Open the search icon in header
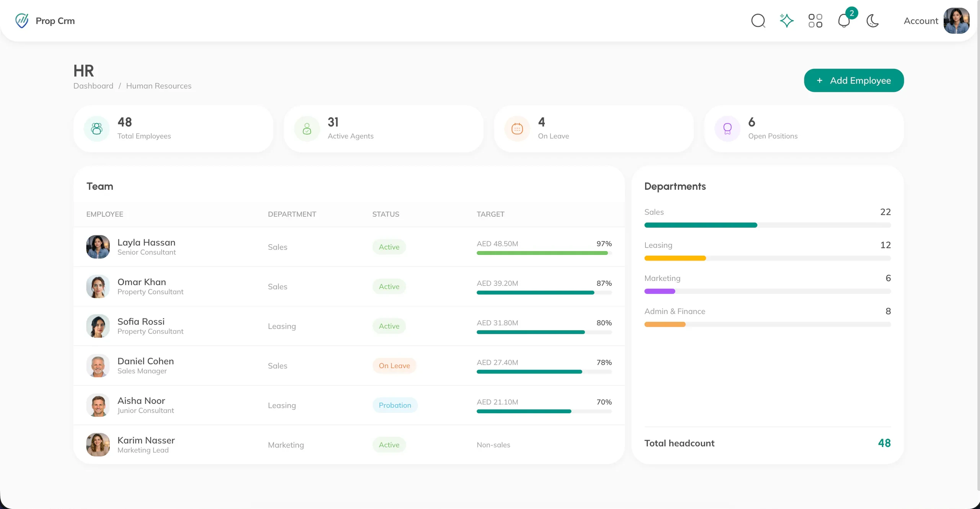Screen dimensions: 980x509 (x=758, y=21)
